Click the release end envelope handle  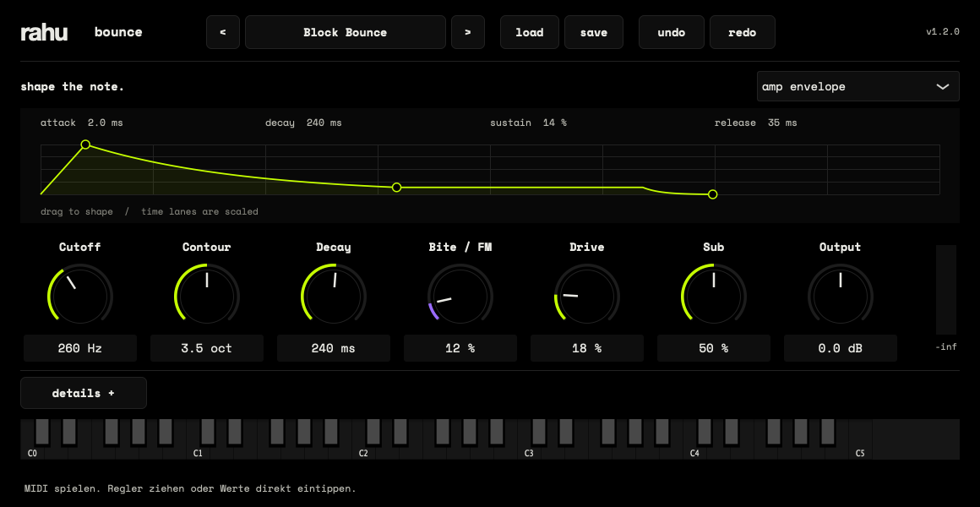(x=712, y=194)
